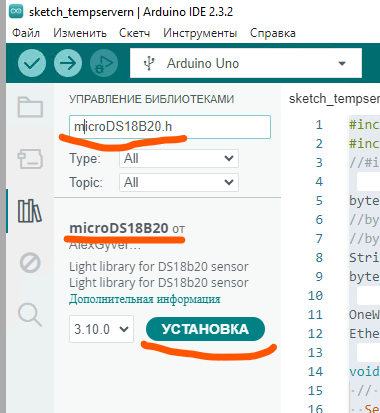Click the Type: label
Image resolution: width=380 pixels, height=413 pixels.
[85, 159]
